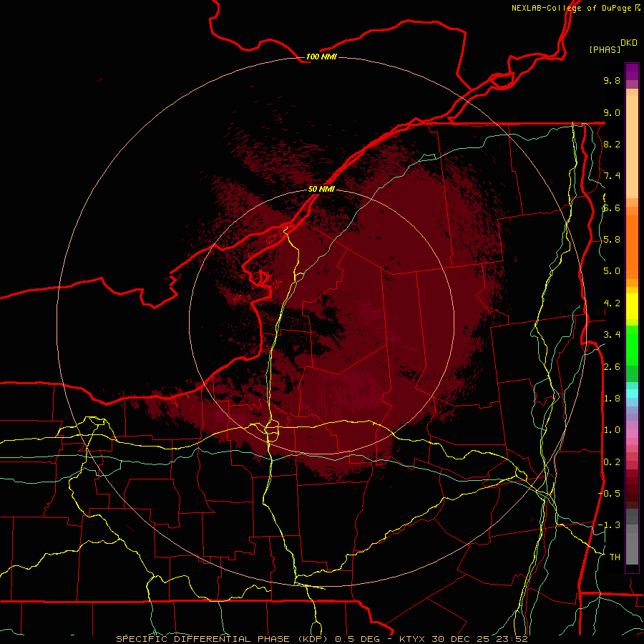Click the DKD product code label
Image resolution: width=644 pixels, height=644 pixels.
629,43
